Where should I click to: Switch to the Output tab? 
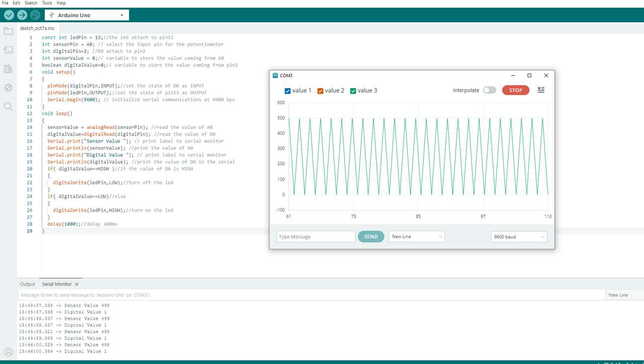point(28,284)
